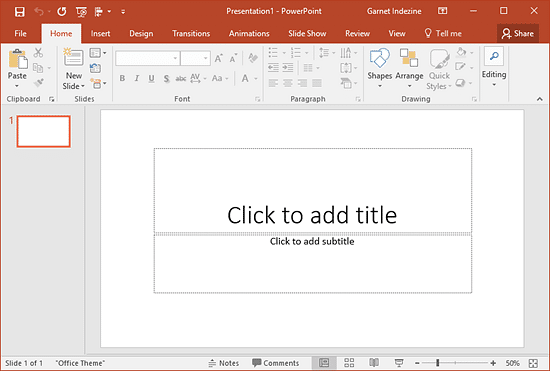
Task: Click Decrease Font Size icon
Action: pos(233,58)
